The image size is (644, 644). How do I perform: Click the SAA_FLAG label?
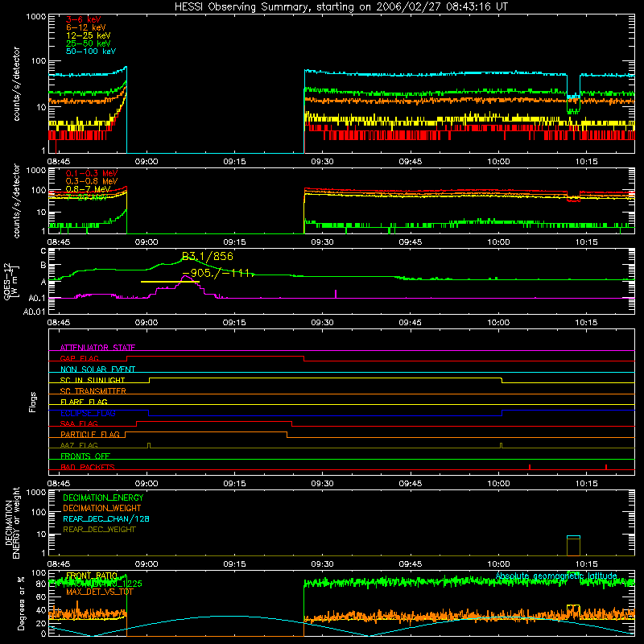point(79,423)
